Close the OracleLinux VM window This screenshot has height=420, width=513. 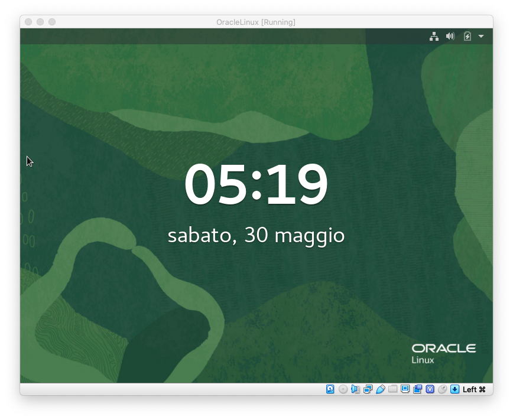tap(28, 22)
